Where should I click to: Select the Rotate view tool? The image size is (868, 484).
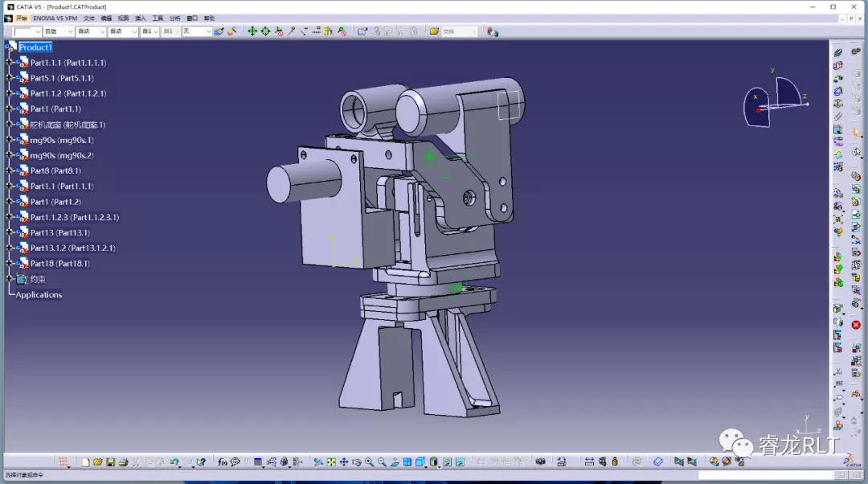coord(357,461)
